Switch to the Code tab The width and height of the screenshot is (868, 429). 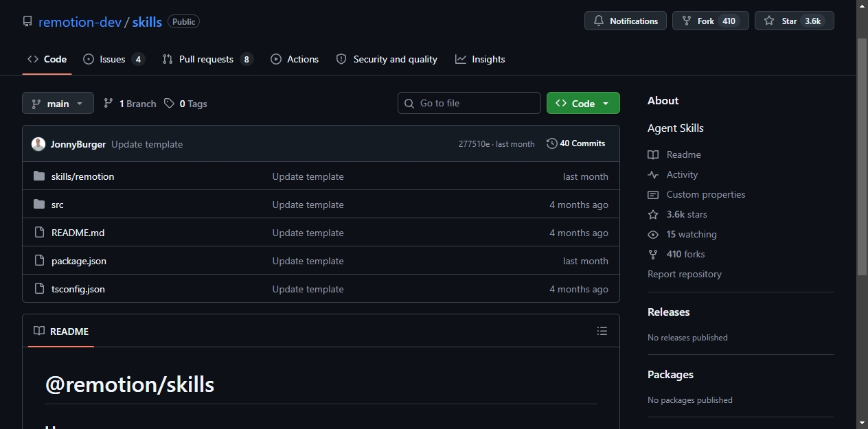point(47,59)
